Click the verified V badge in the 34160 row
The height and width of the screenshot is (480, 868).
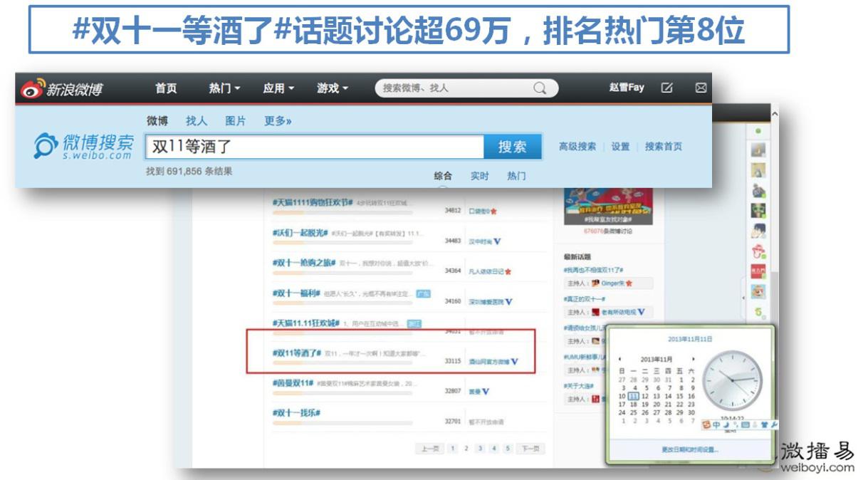tap(508, 302)
